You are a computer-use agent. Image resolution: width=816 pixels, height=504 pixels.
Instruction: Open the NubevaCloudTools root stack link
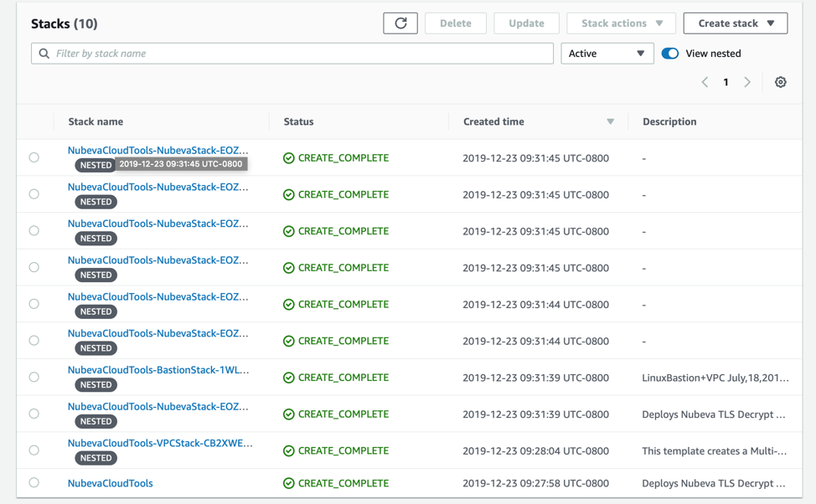111,483
